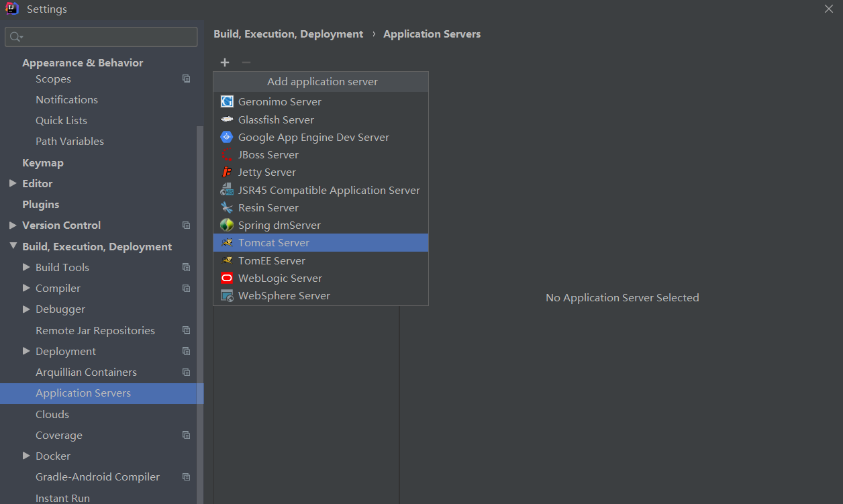This screenshot has width=843, height=504.
Task: Select Tomcat Server in popup
Action: point(321,243)
